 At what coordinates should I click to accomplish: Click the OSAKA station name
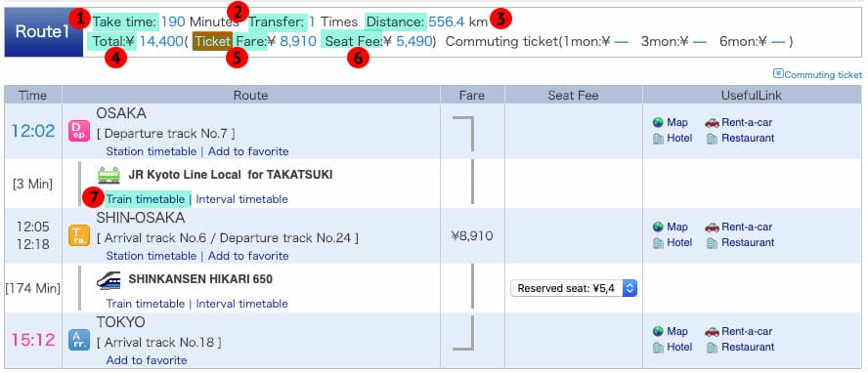[x=121, y=113]
